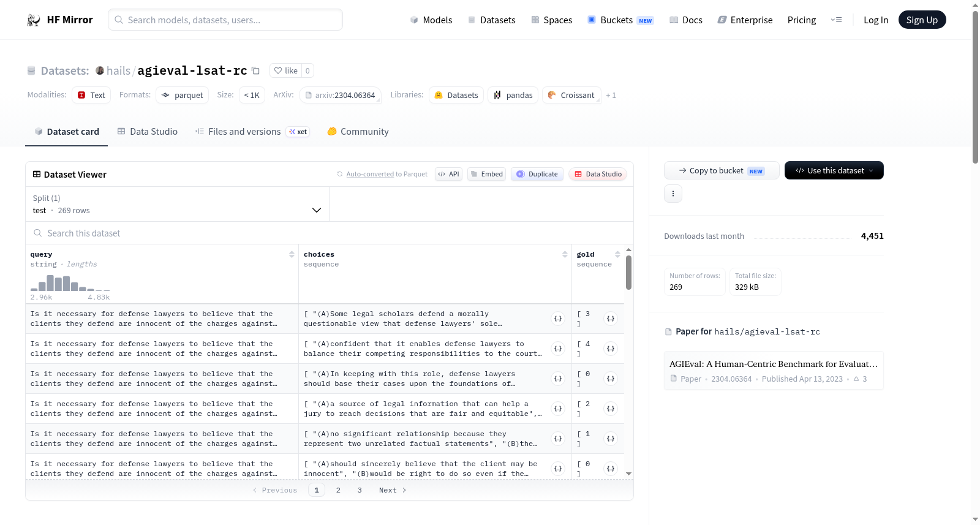
Task: Open Buckets in the top navigation
Action: [x=620, y=20]
